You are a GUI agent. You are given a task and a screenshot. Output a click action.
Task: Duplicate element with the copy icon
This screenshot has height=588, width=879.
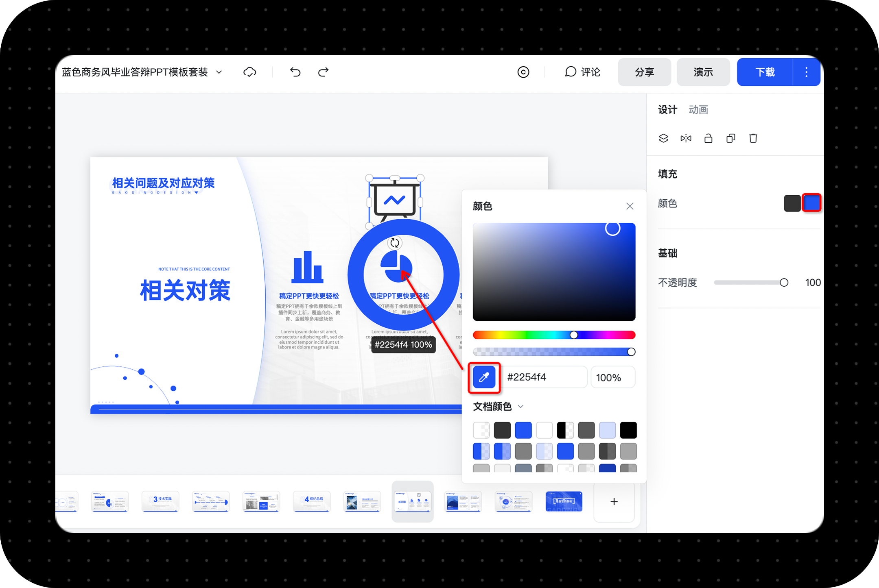731,138
